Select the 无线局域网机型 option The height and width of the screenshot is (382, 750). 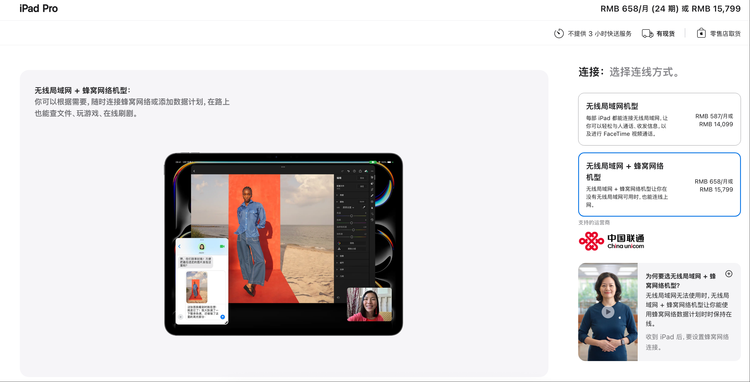[x=659, y=119]
